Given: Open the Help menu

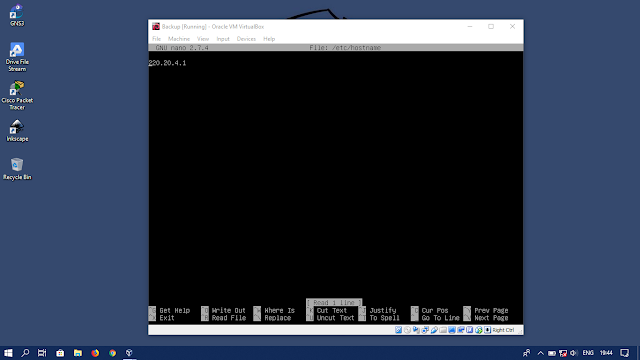Looking at the screenshot, I should pos(269,39).
